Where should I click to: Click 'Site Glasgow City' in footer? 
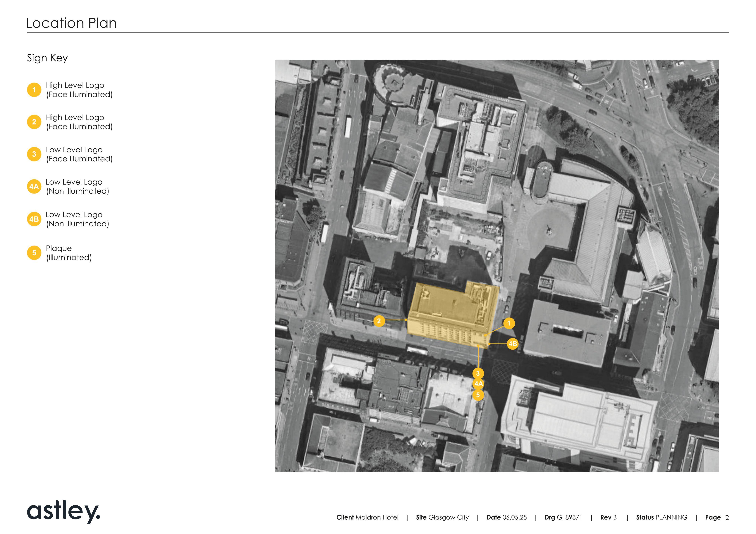click(442, 518)
